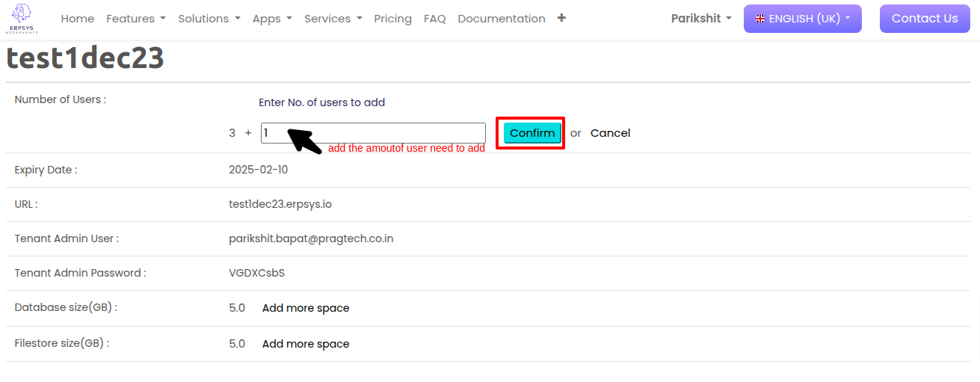Screen dimensions: 980x382
Task: Open the Parikshit user account dropdown
Action: pos(701,19)
